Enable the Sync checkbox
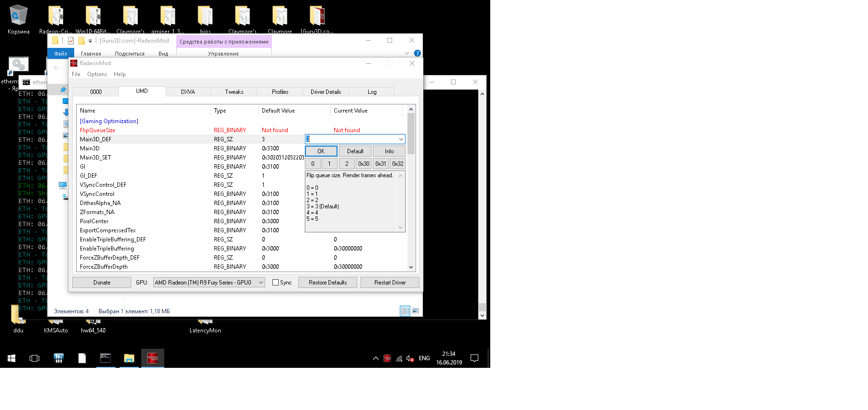 click(275, 283)
